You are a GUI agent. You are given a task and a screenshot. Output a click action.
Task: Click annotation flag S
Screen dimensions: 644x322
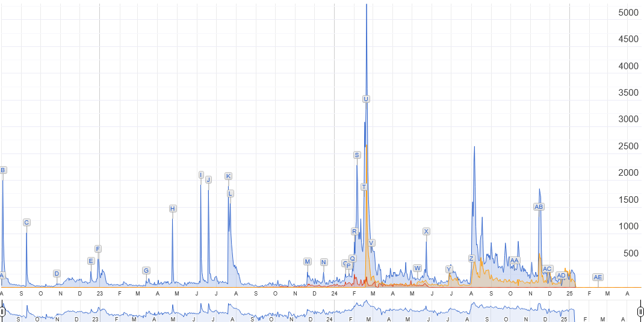point(357,155)
